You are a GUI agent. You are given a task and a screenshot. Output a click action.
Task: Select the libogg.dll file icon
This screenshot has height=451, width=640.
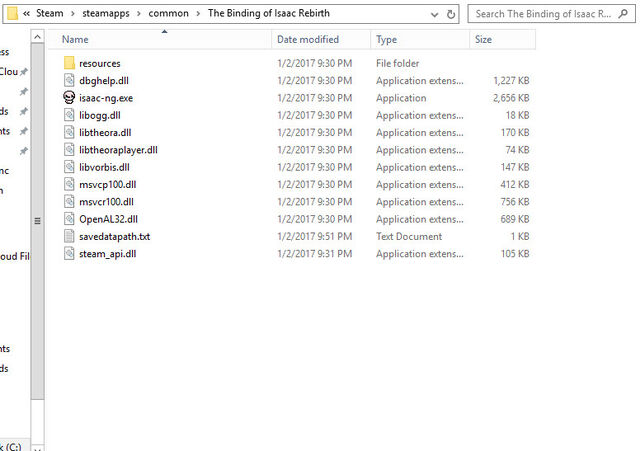(69, 115)
